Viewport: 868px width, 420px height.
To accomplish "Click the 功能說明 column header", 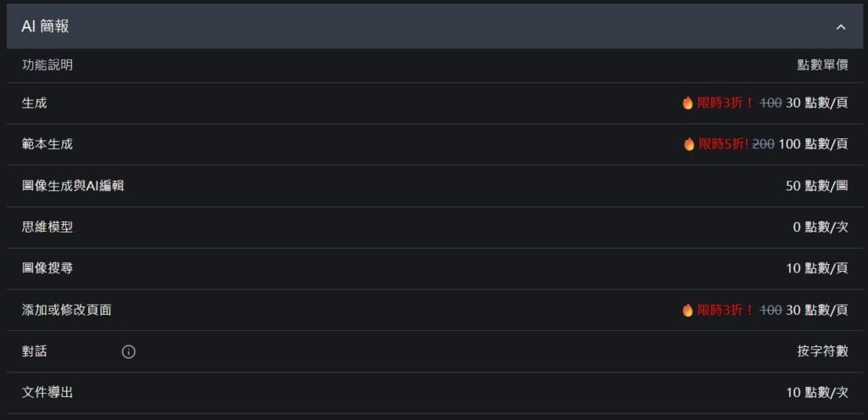I will pos(47,64).
